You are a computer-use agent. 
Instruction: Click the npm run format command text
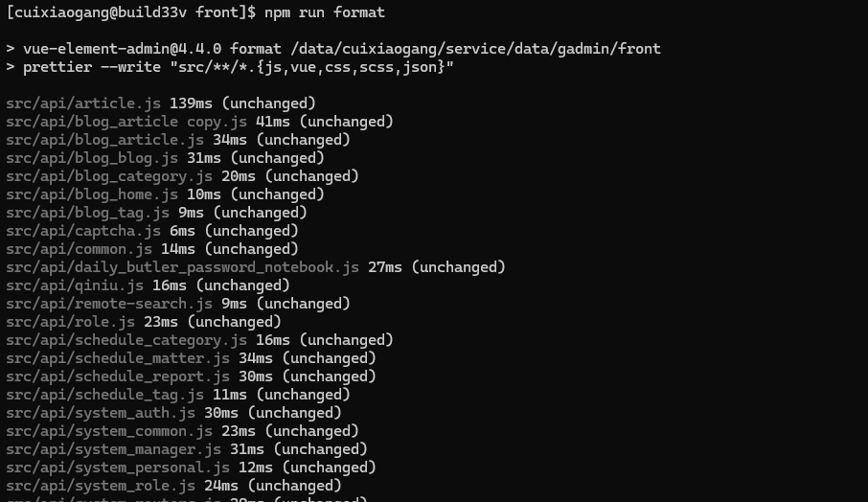(325, 12)
